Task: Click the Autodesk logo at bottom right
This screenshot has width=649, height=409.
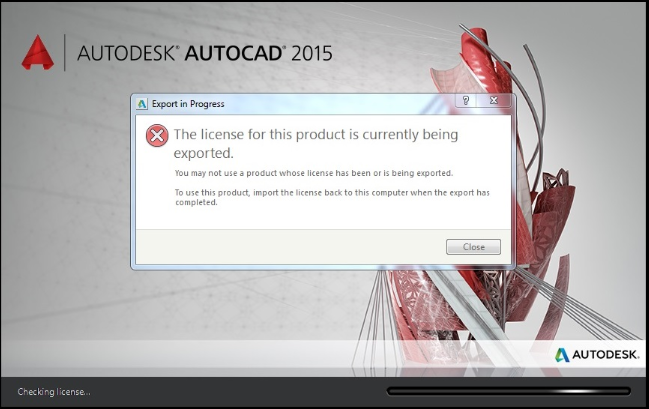Action: click(x=597, y=354)
